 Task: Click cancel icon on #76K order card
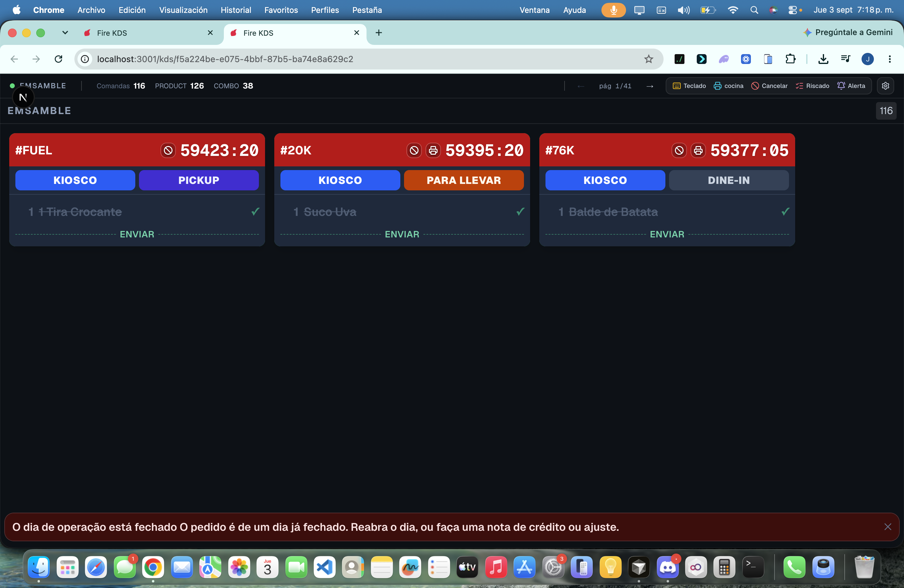679,150
